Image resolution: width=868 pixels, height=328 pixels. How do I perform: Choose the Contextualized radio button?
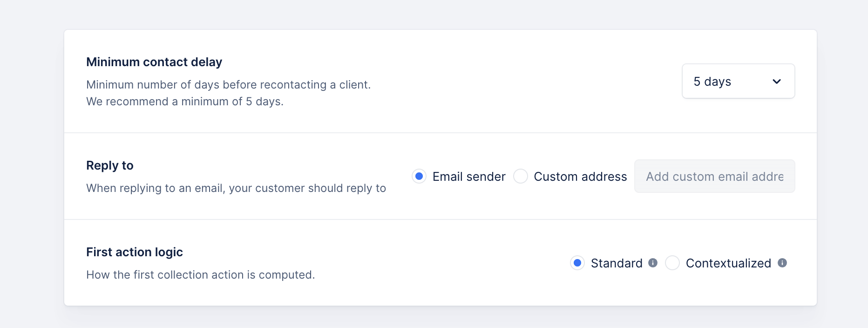[672, 263]
